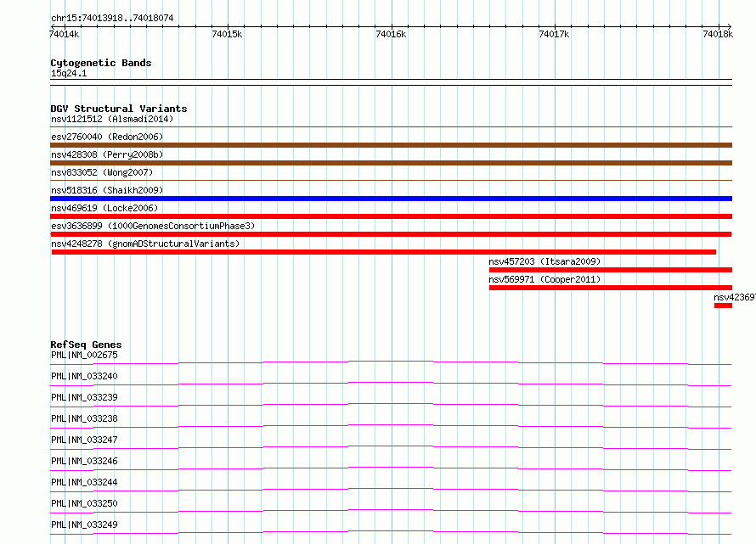Select transcript label PML|NM_033238

[84, 418]
